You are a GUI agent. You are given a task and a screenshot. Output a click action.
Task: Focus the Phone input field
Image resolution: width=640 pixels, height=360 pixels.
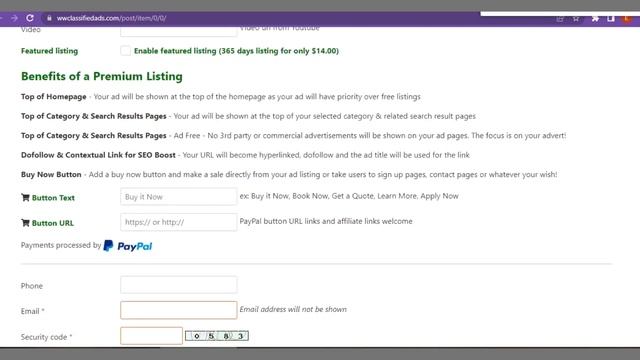(x=178, y=284)
